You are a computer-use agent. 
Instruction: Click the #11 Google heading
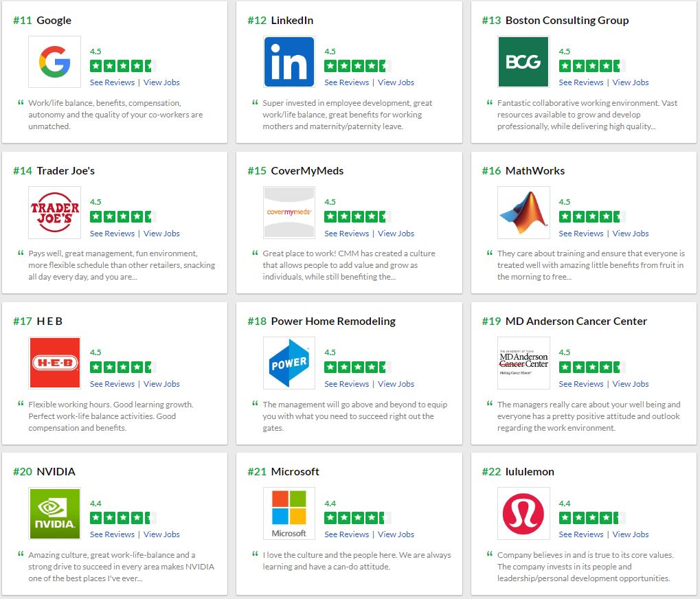(x=42, y=20)
